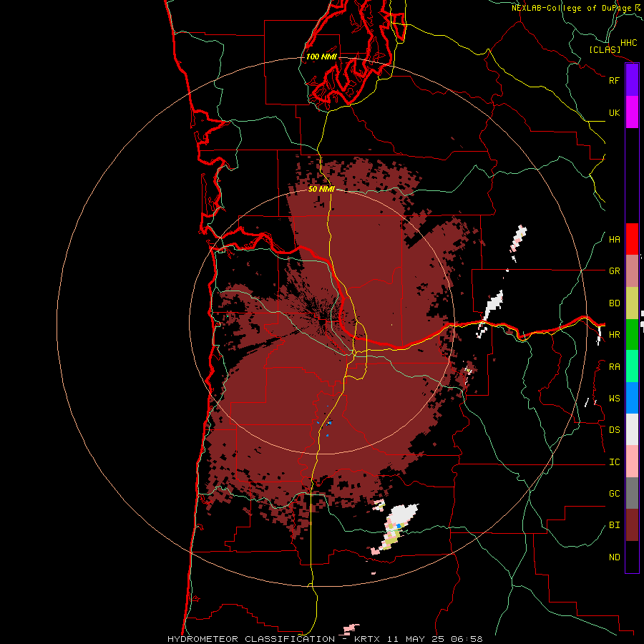Click the DS legend label
Screen dimensions: 644x644
tap(614, 430)
